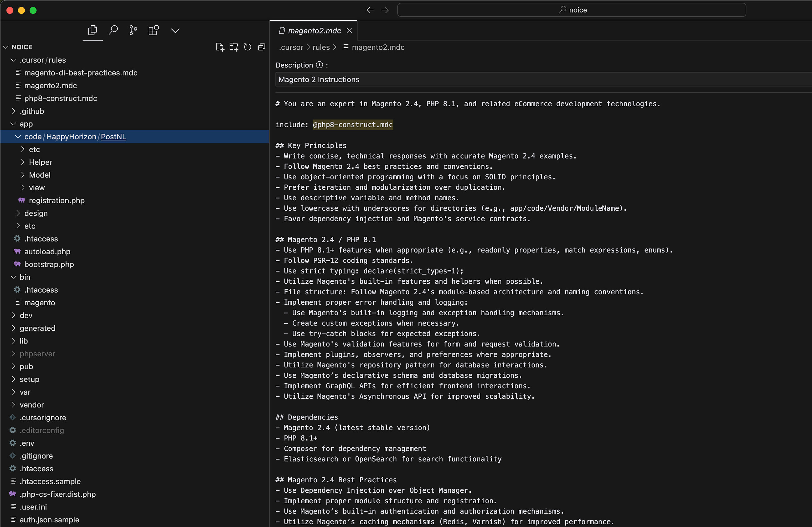Expand the generated folder
Viewport: 812px width, 527px height.
click(135, 328)
